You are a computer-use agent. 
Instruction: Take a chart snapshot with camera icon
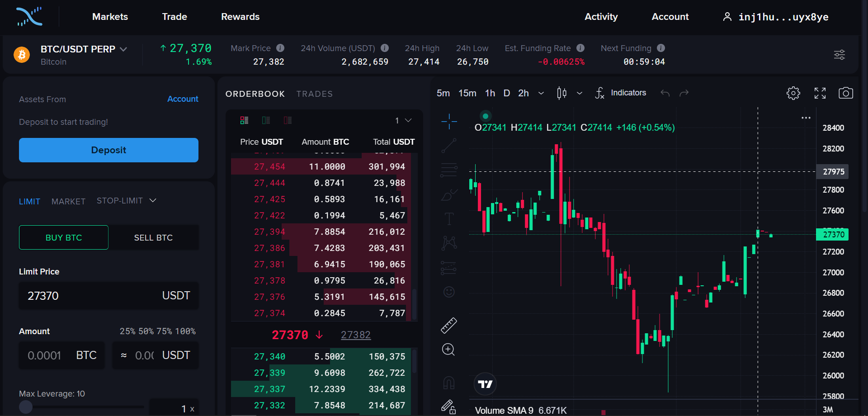(x=846, y=93)
